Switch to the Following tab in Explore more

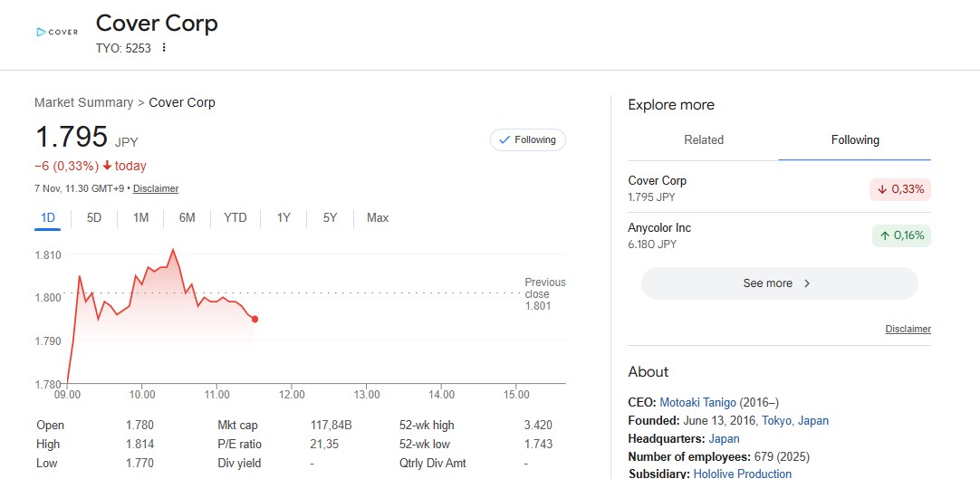click(855, 139)
